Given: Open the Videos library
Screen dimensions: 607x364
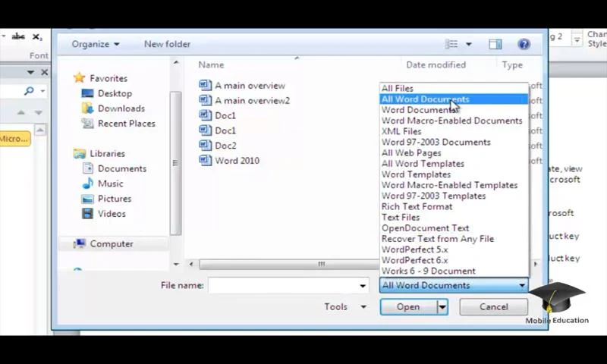Looking at the screenshot, I should tap(112, 214).
